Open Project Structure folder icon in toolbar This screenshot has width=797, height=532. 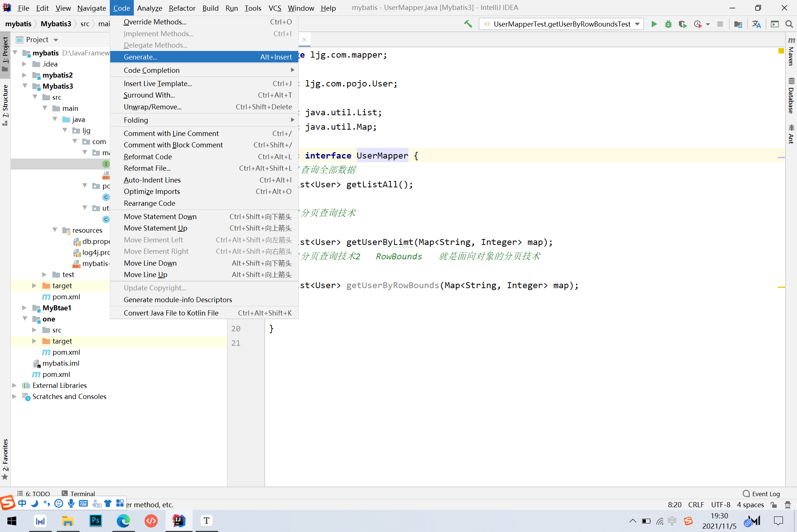coord(738,24)
